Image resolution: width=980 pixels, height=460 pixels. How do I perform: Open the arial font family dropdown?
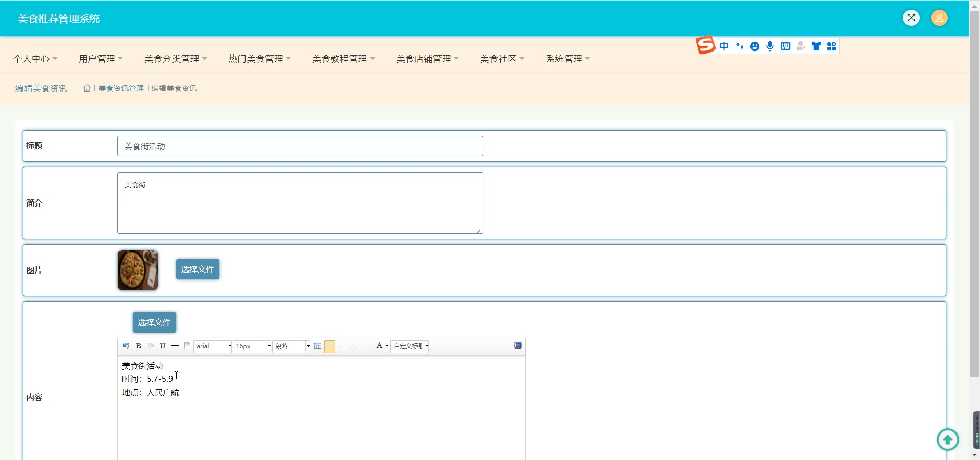pyautogui.click(x=213, y=346)
